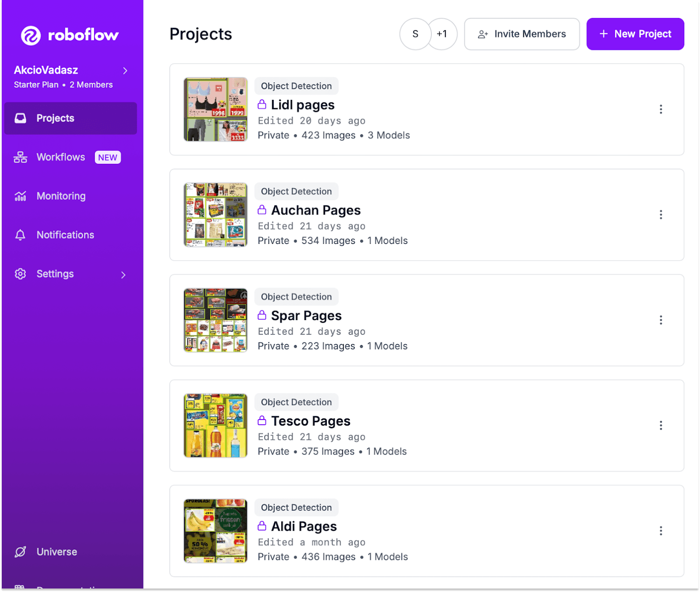Screen dimensions: 700x592
Task: Click 'Private • 534 Images • 1 Models' text
Action: click(332, 241)
